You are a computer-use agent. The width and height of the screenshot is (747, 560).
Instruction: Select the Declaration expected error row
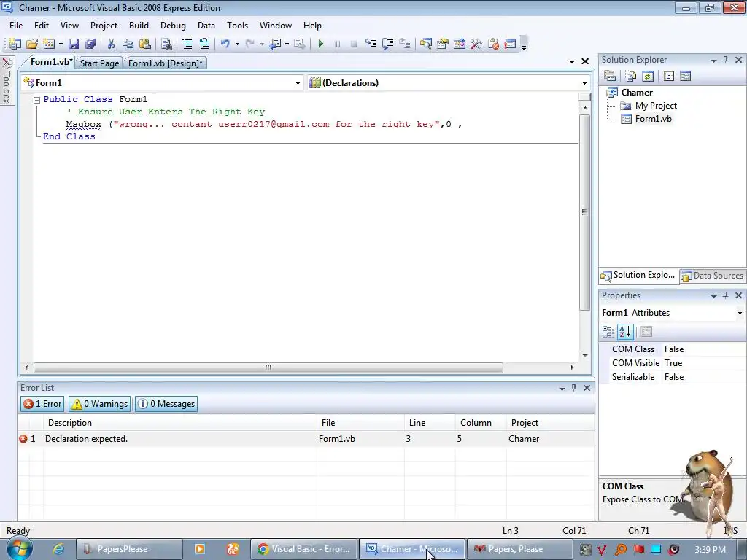306,439
